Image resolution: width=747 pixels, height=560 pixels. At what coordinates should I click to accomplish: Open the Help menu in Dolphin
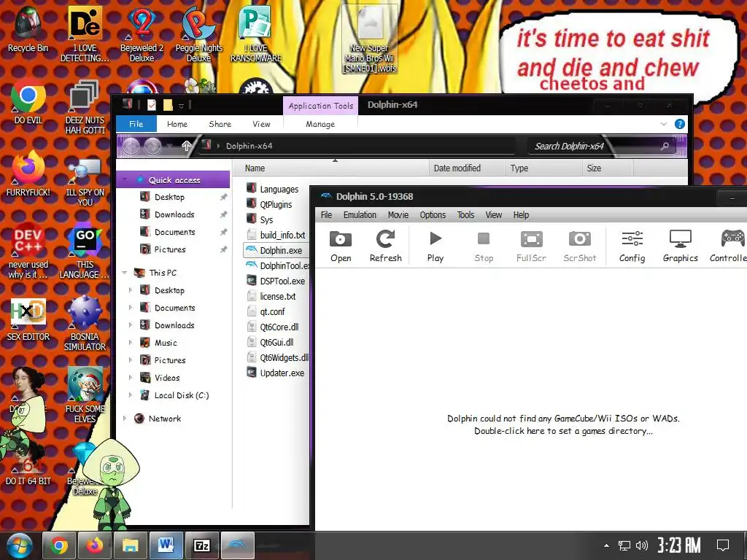[x=521, y=215]
